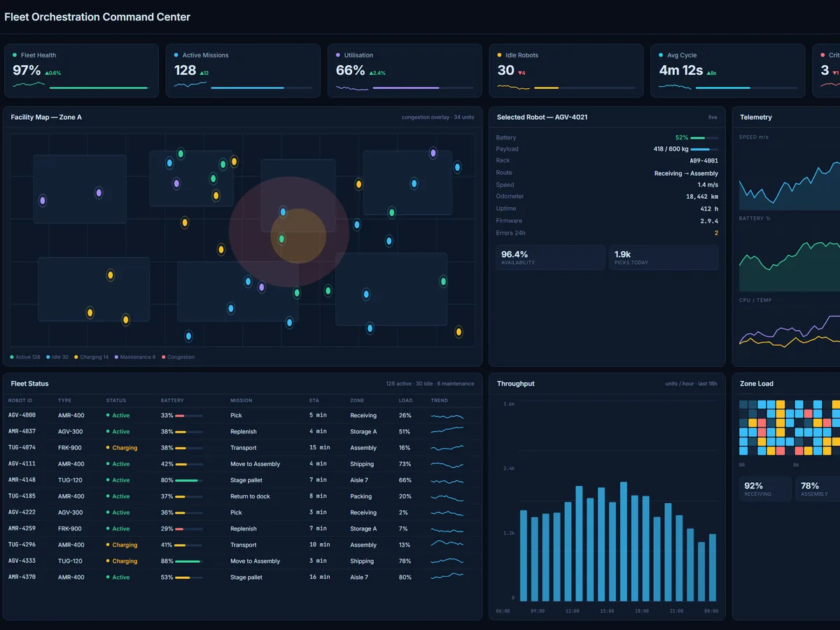840x630 pixels.
Task: Click the trend sparkline for AMR-4370
Action: 447,577
